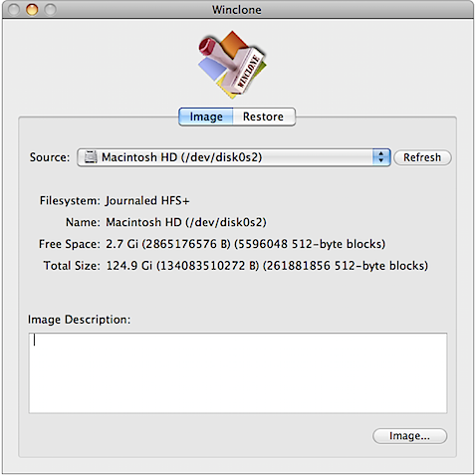Click the Winclone window title text
Viewport: 476px width, 476px height.
pyautogui.click(x=237, y=10)
